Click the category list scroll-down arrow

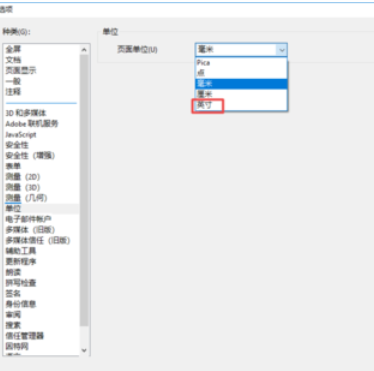tap(84, 350)
